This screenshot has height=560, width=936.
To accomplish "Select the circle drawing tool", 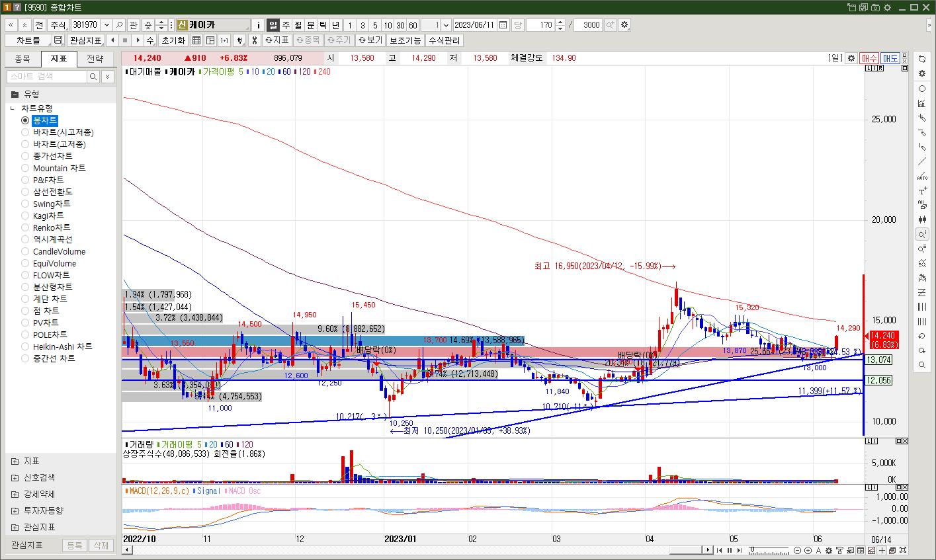I will (x=922, y=89).
